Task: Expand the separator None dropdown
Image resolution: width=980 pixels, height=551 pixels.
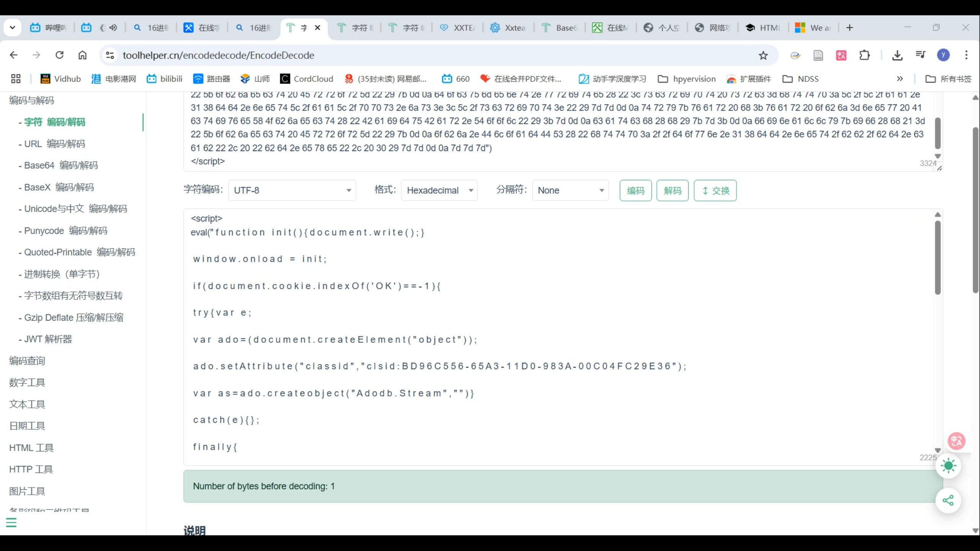Action: [570, 190]
